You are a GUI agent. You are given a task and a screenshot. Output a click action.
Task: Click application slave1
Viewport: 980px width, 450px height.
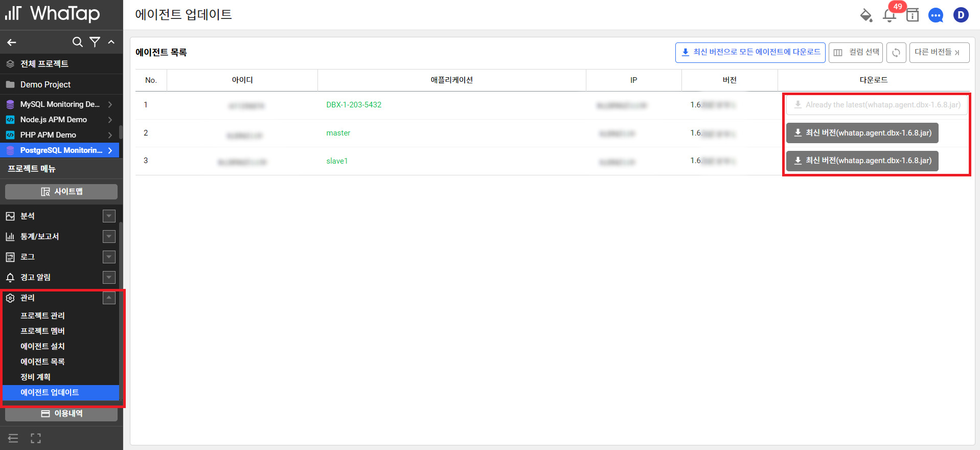click(337, 161)
